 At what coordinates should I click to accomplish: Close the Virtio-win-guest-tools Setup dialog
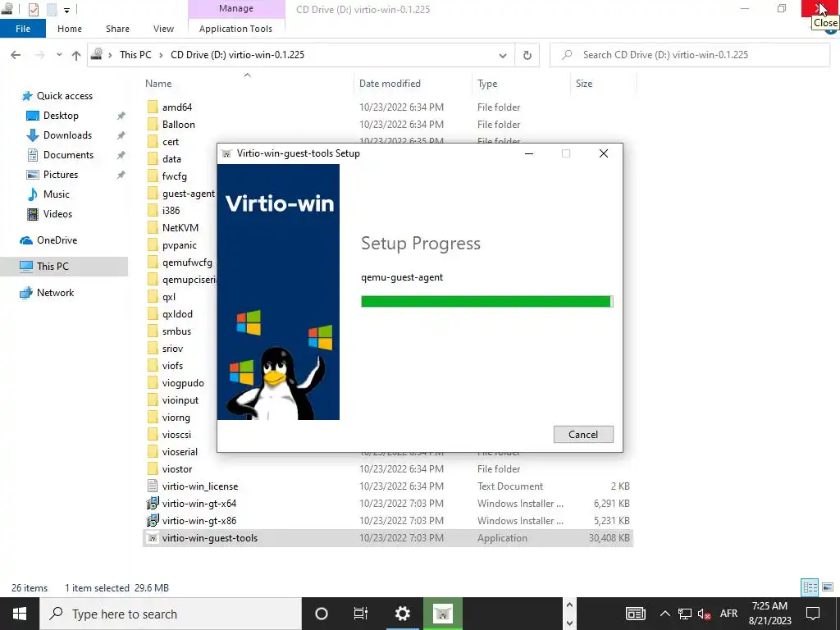[x=604, y=153]
